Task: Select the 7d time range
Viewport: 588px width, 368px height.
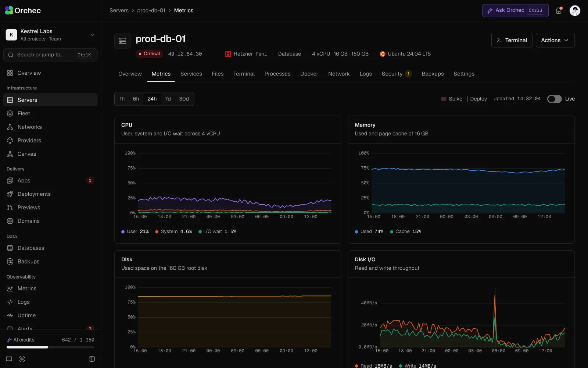Action: click(168, 99)
